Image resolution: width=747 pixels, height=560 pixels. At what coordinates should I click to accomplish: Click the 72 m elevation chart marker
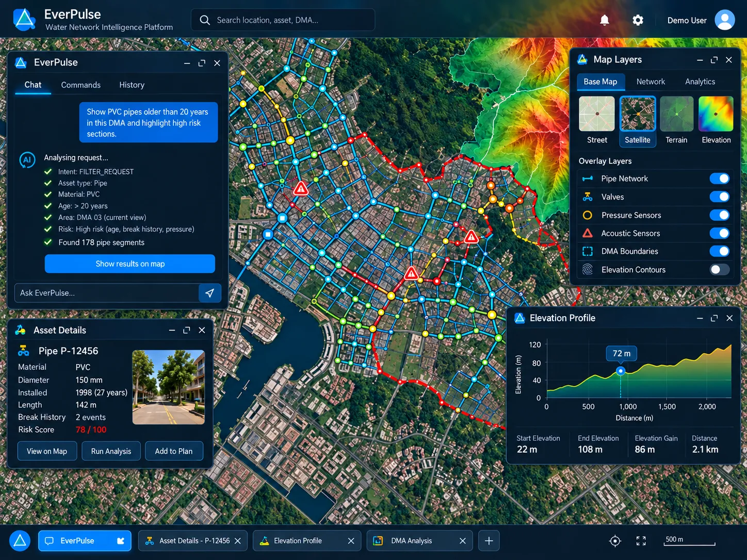(x=621, y=371)
